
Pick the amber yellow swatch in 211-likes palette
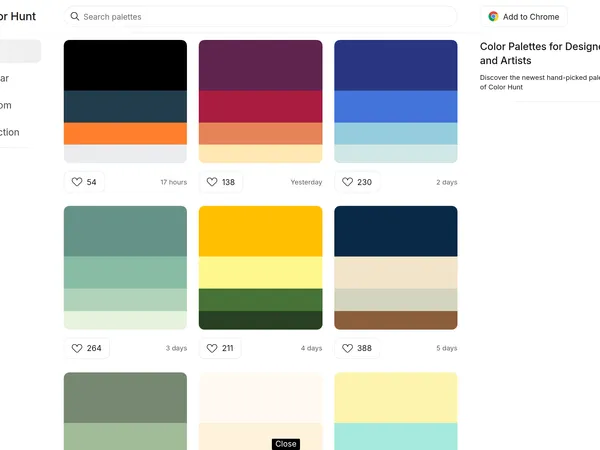tap(261, 232)
